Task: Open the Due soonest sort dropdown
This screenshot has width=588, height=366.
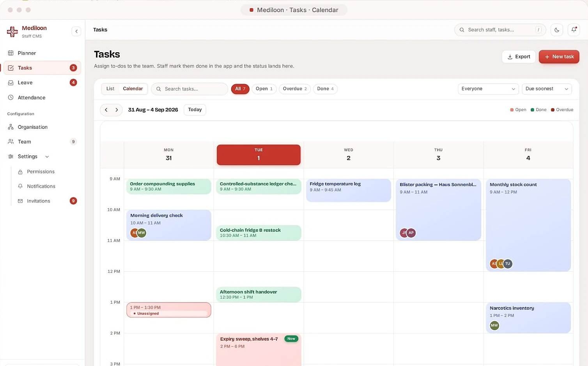Action: tap(547, 89)
